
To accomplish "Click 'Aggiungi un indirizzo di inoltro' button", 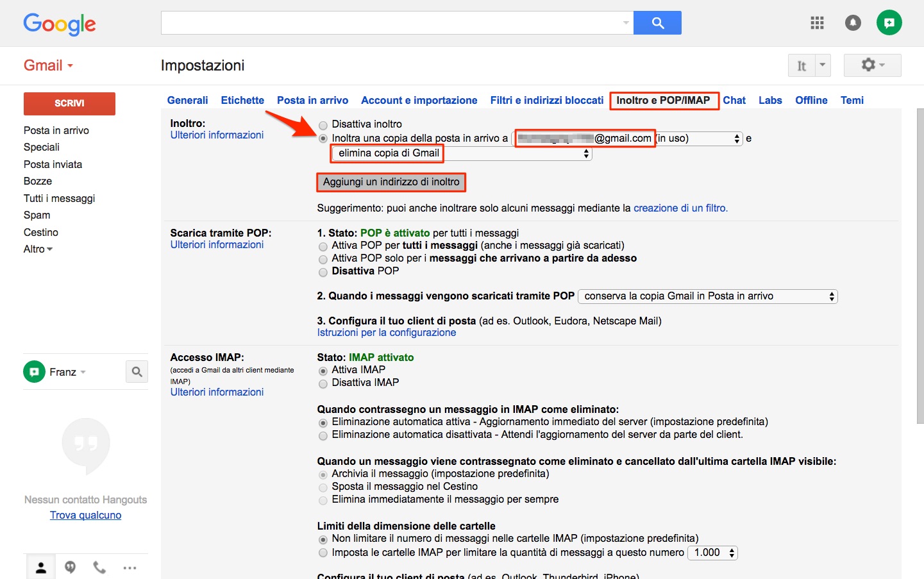I will tap(391, 182).
